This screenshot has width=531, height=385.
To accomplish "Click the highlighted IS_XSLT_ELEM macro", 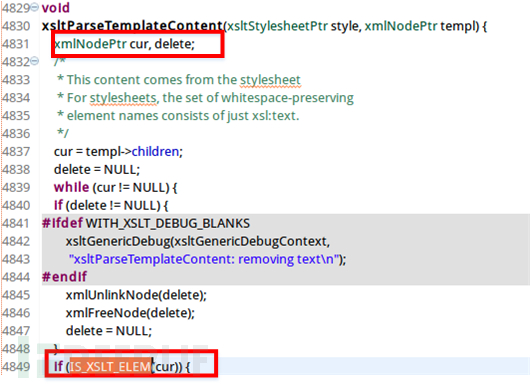I will pos(110,366).
